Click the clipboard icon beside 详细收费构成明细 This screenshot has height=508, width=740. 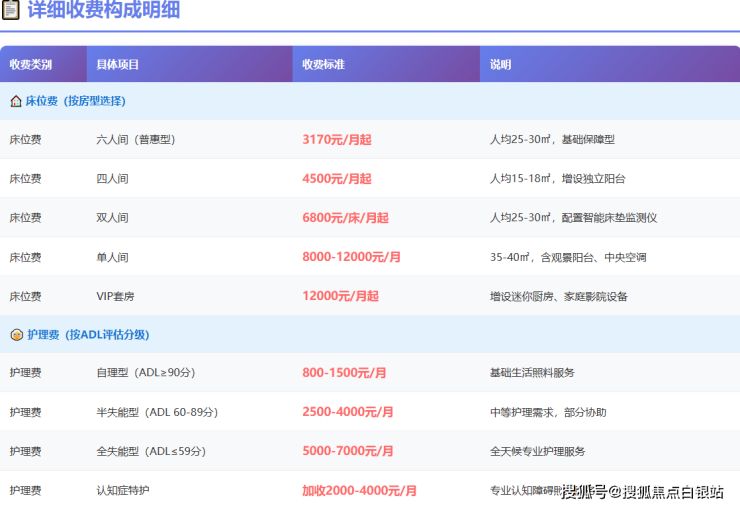(x=11, y=11)
